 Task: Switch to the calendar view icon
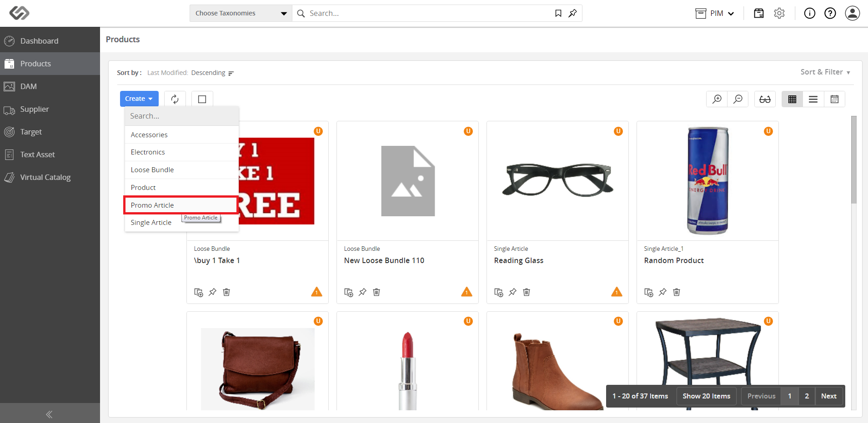[834, 99]
